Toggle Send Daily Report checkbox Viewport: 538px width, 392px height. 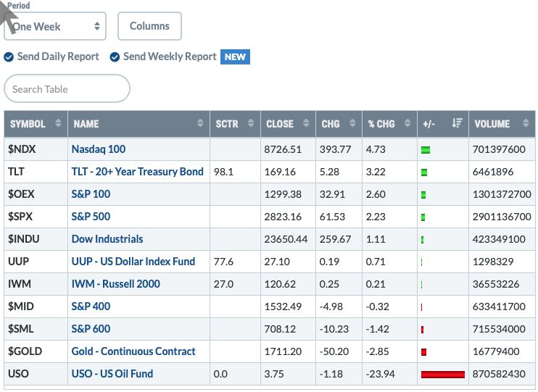(9, 57)
